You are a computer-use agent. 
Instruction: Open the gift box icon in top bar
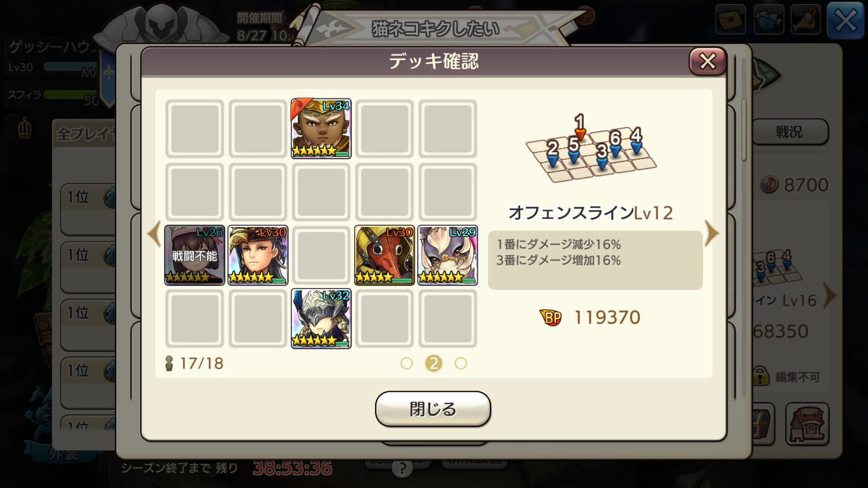768,20
